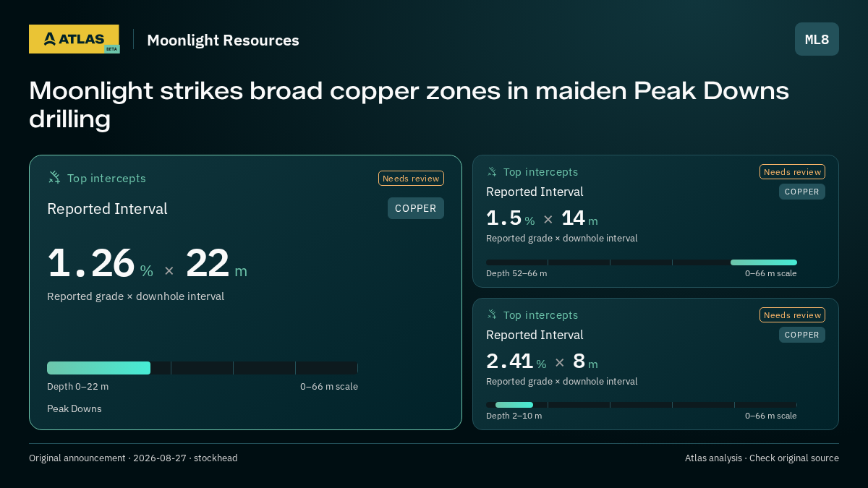Click Needs review badge in 2.41% card

[x=792, y=315]
